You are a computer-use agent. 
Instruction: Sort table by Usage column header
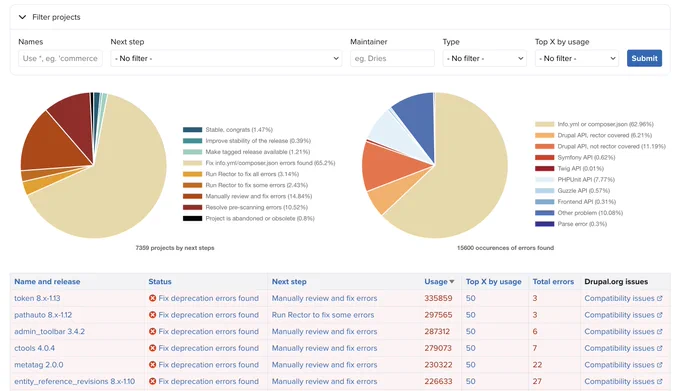(436, 282)
